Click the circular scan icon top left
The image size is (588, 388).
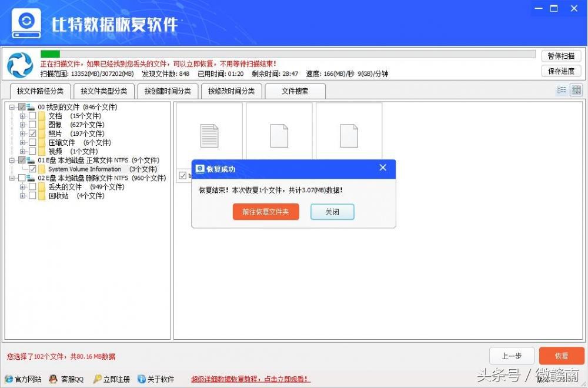(x=19, y=62)
